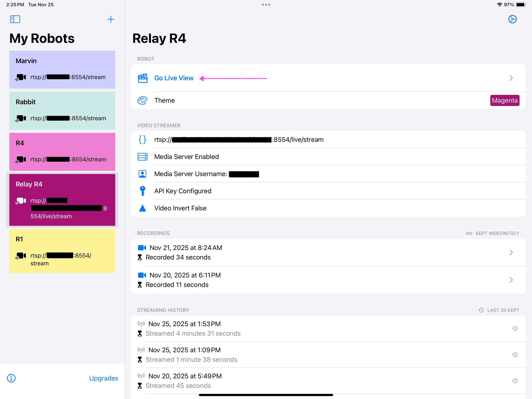
Task: Toggle the sidebar panel icon
Action: [x=15, y=19]
